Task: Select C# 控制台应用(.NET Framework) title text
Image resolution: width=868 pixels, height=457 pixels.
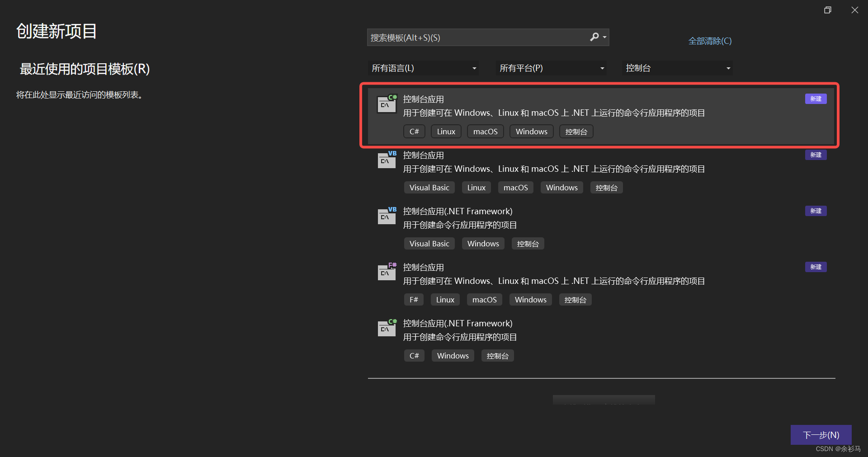Action: pyautogui.click(x=458, y=324)
